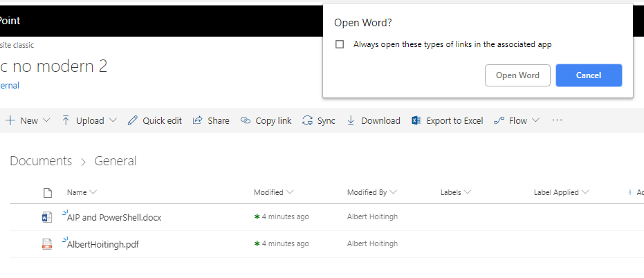
Task: Open AIP and PowerShell.docx file
Action: (x=114, y=217)
